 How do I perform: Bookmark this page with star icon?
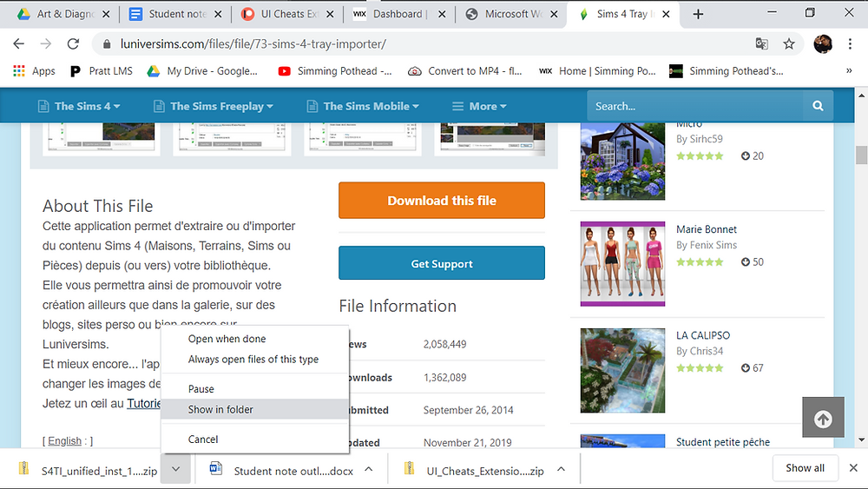click(x=789, y=43)
